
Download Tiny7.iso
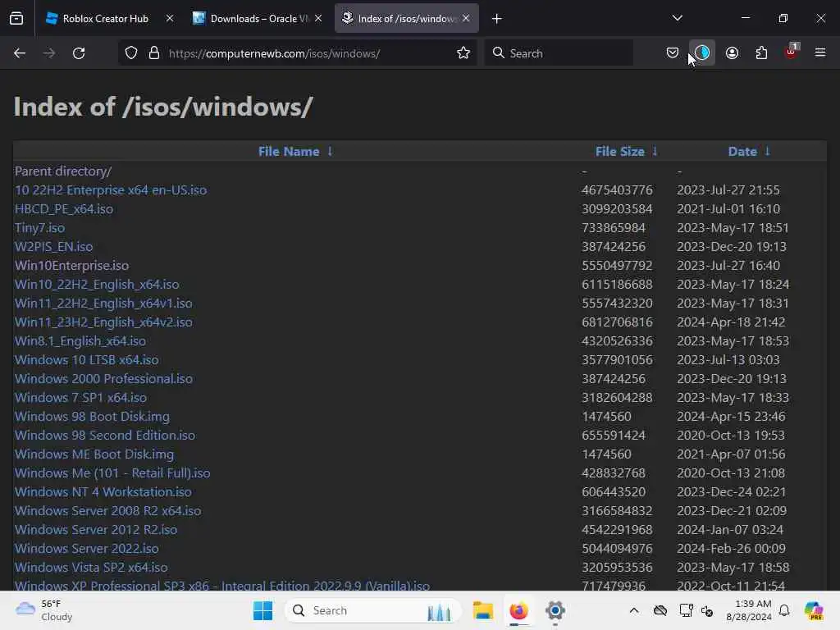coord(39,228)
